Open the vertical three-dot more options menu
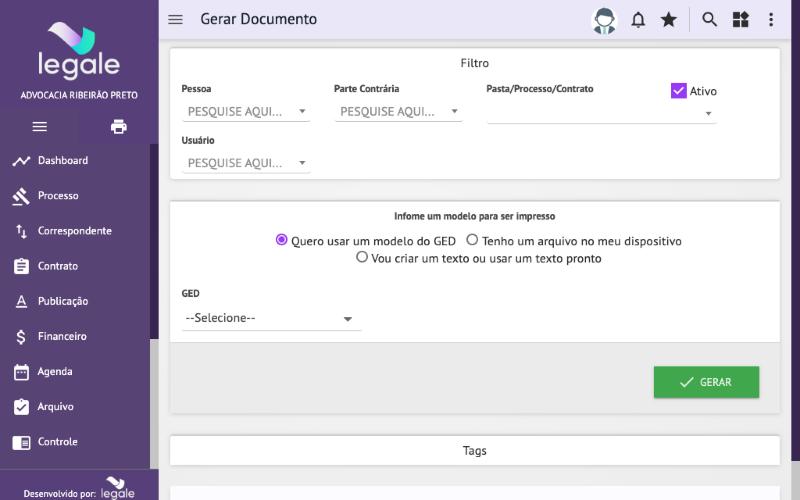The width and height of the screenshot is (800, 500). coord(771,20)
